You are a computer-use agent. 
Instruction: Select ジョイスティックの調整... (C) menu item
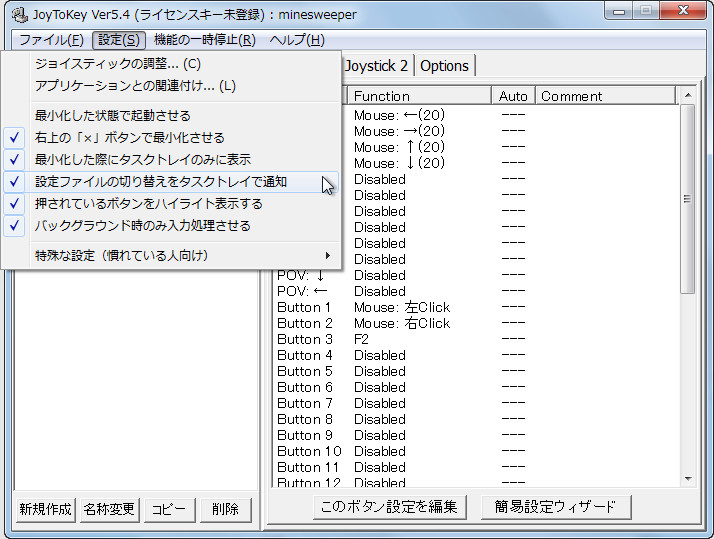(171, 64)
